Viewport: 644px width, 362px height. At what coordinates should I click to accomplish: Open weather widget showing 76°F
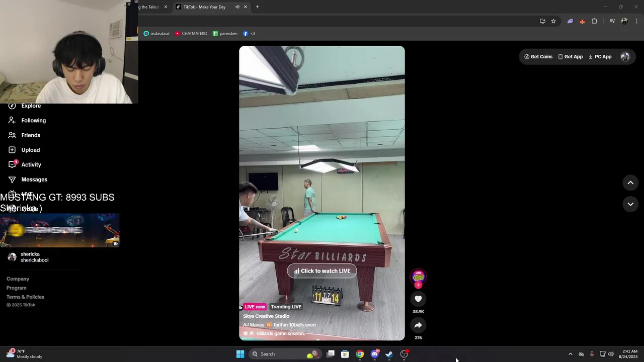[x=24, y=354]
